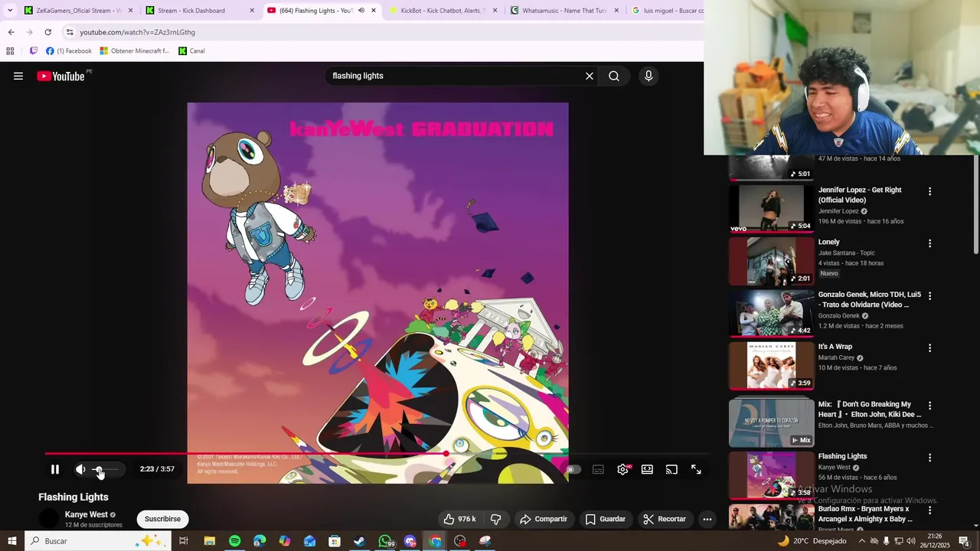Clear the flashing lights search text

click(590, 76)
